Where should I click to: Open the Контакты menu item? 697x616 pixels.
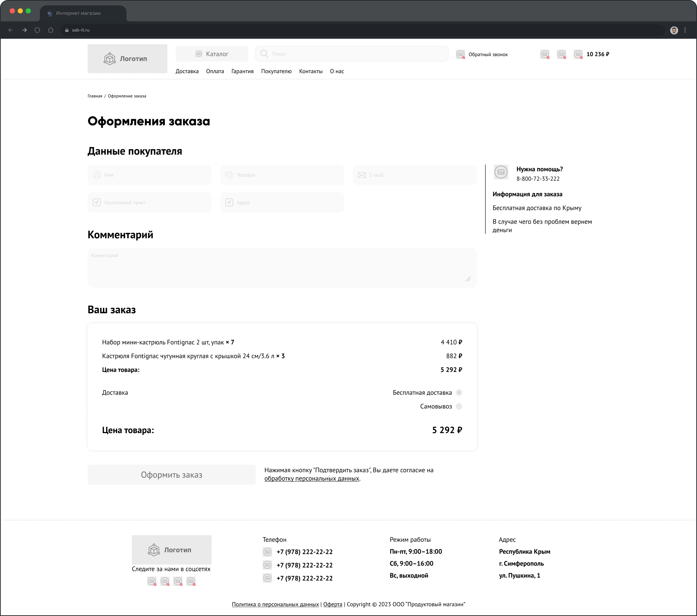pyautogui.click(x=310, y=71)
